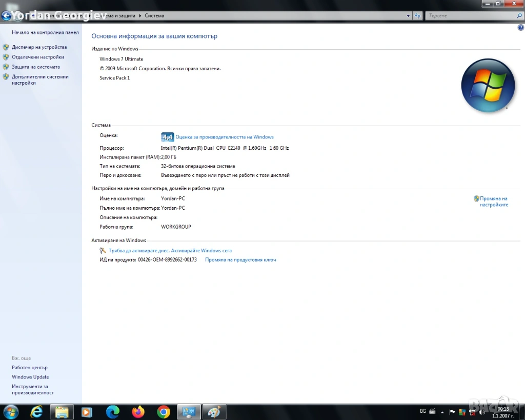The image size is (525, 420).
Task: Click the volume speaker tray icon
Action: 481,412
